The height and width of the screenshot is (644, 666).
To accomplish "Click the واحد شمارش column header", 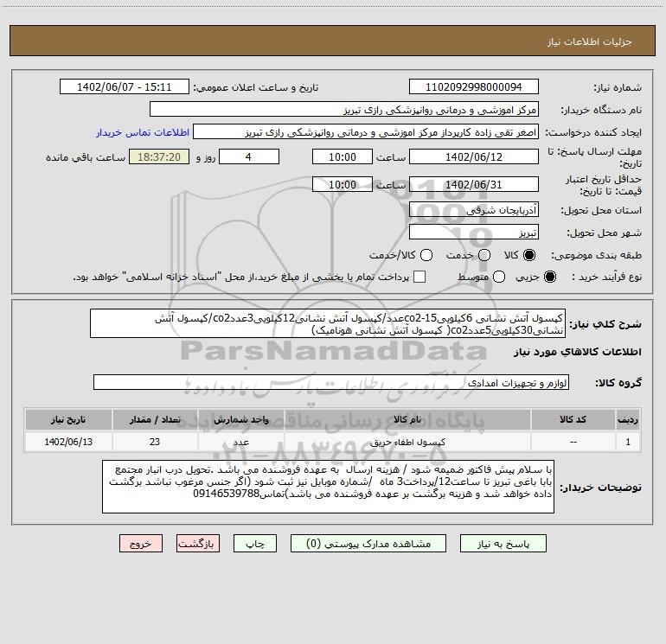I will click(240, 420).
